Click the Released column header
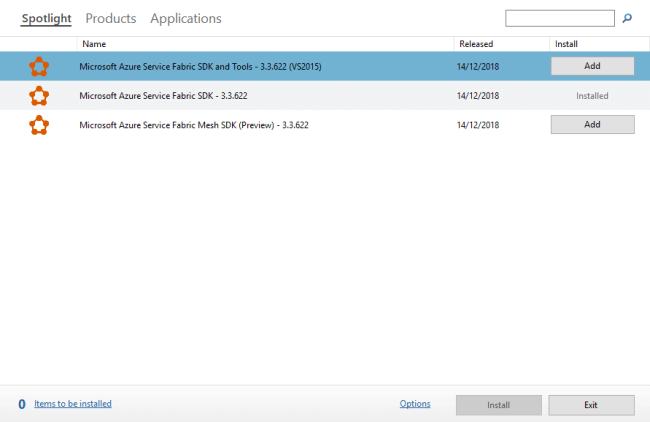Viewport: 650px width, 422px height. click(x=502, y=44)
